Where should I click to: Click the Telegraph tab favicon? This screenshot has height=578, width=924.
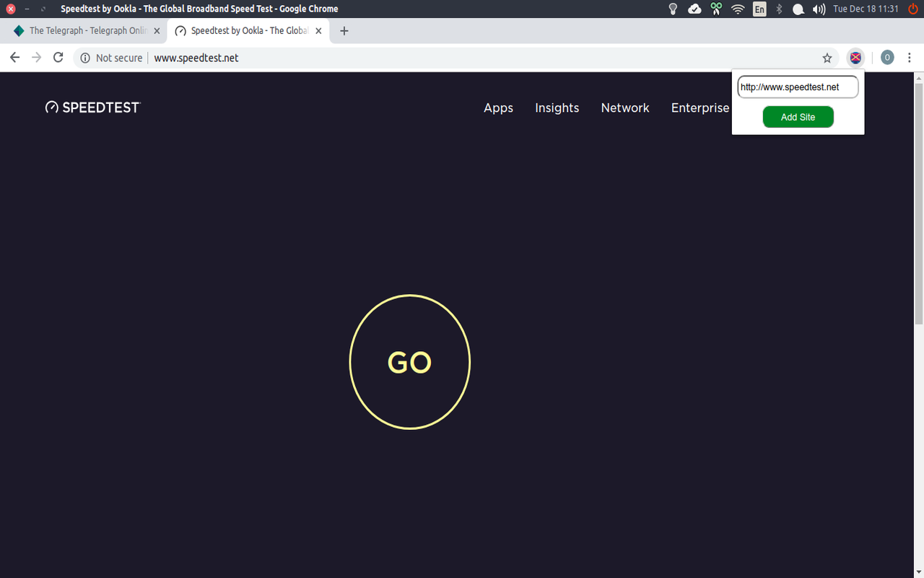click(19, 31)
